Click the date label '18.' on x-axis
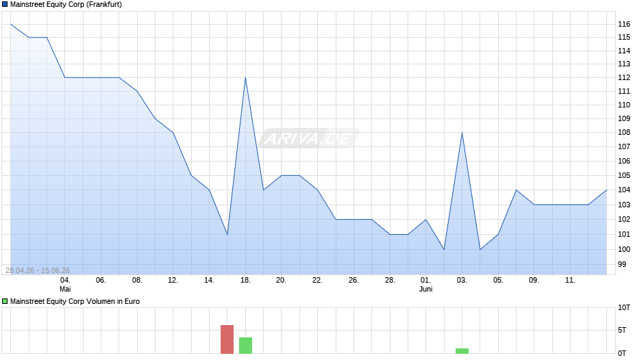 245,281
